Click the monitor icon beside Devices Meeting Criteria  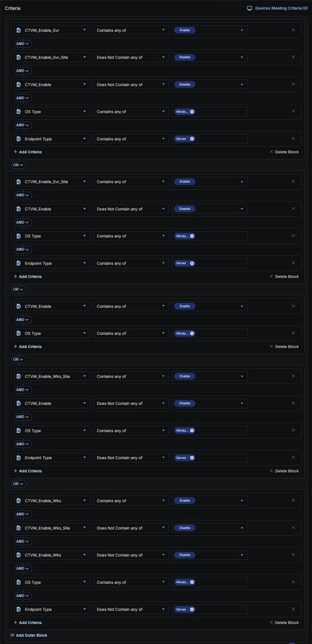point(249,8)
